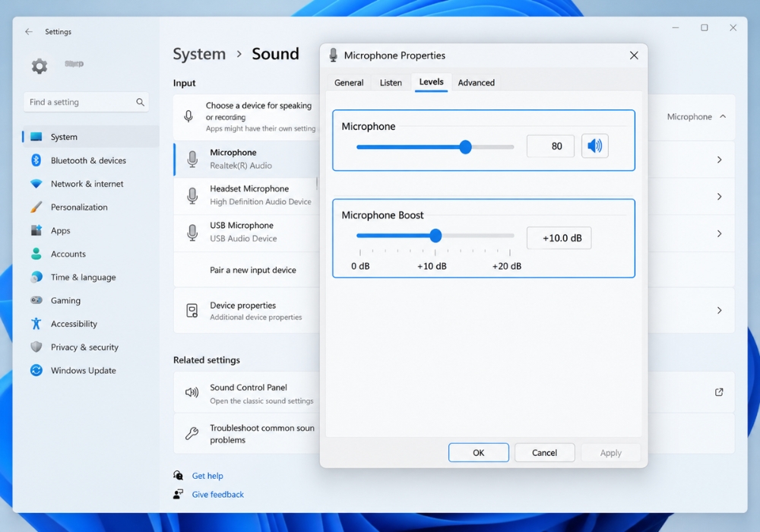Click System in the breadcrumb
This screenshot has width=760, height=532.
(x=199, y=54)
